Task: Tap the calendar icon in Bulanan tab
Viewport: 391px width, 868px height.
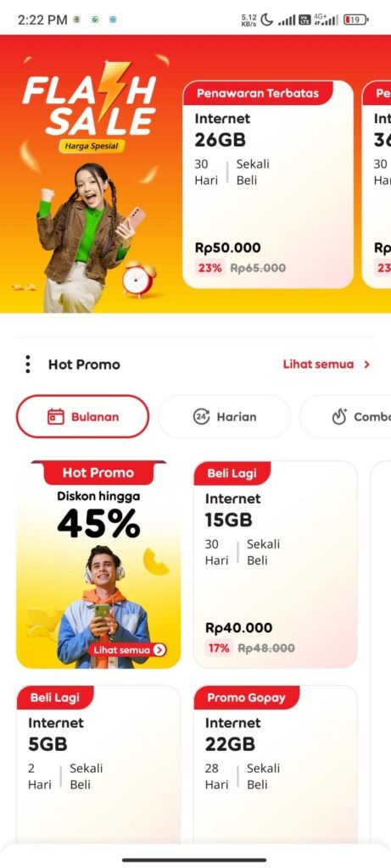Action: (x=56, y=417)
